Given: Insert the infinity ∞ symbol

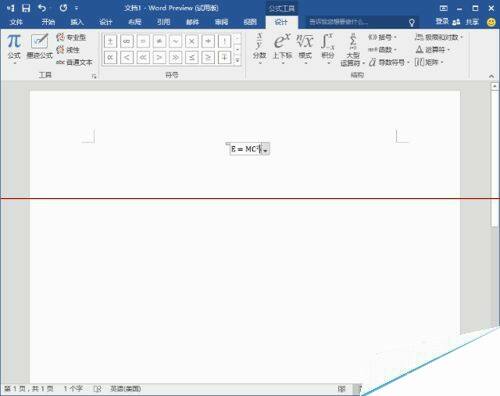Looking at the screenshot, I should [127, 41].
